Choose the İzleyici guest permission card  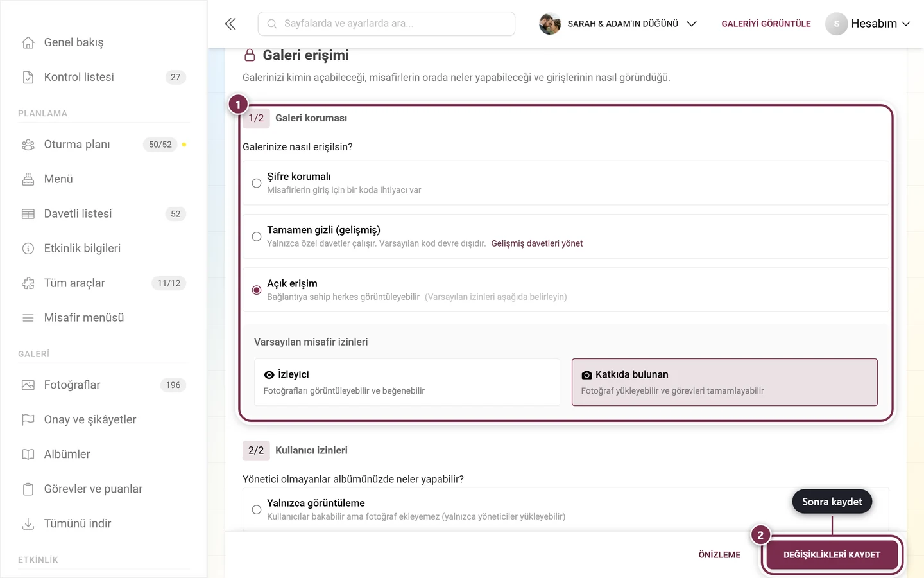pyautogui.click(x=407, y=382)
